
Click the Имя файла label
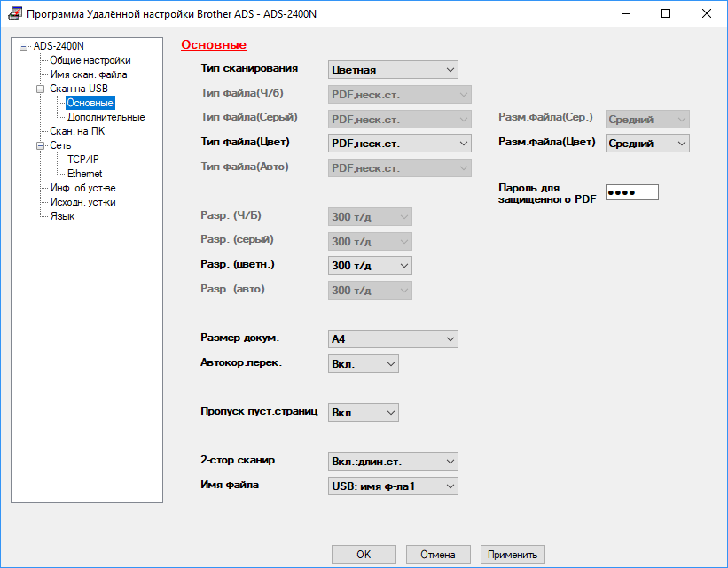click(x=230, y=485)
